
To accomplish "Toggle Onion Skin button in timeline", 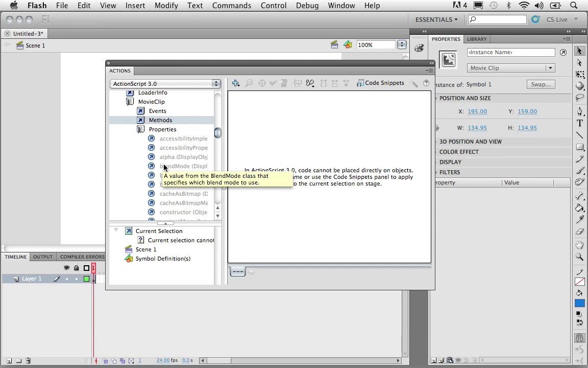I will tap(105, 360).
